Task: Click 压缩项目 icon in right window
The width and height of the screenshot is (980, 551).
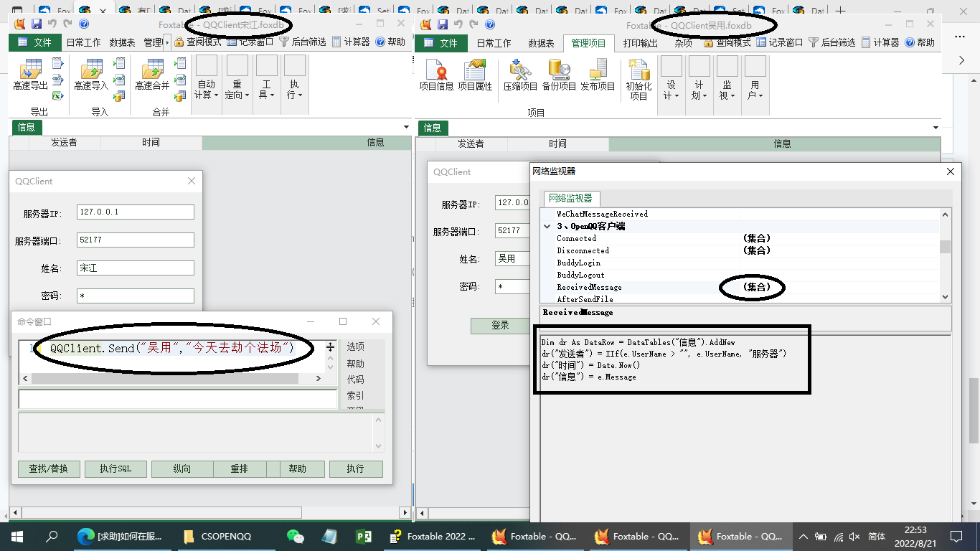Action: [x=520, y=76]
